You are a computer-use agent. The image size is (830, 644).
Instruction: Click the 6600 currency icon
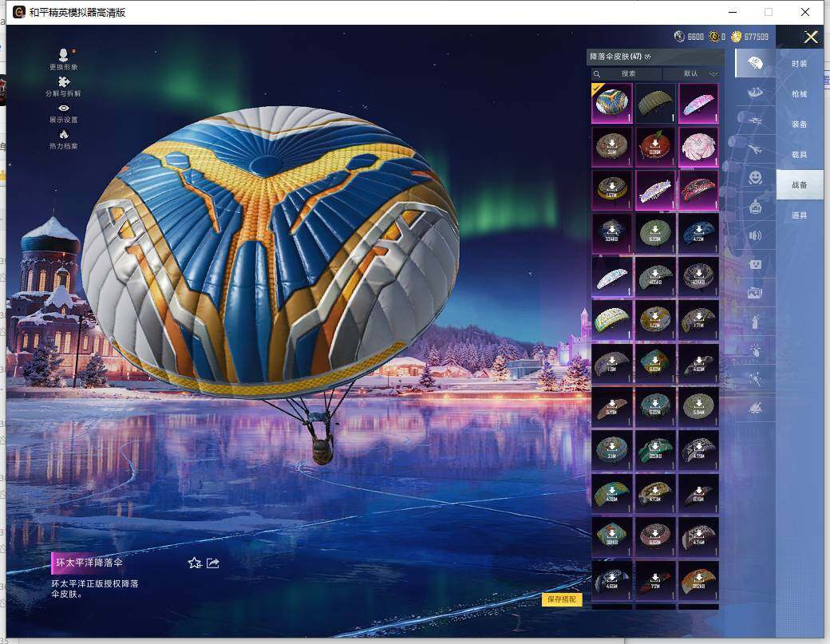[x=679, y=37]
